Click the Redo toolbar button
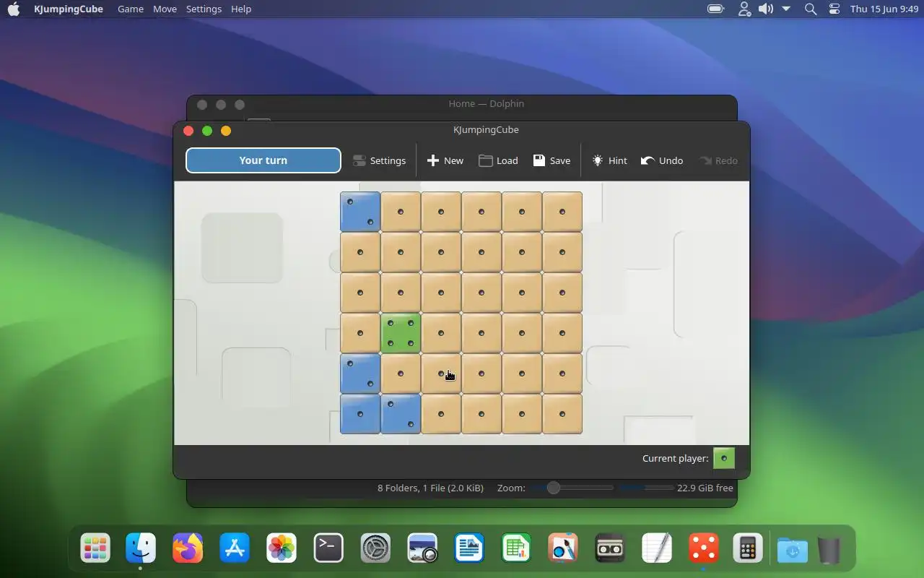This screenshot has height=578, width=924. click(718, 160)
